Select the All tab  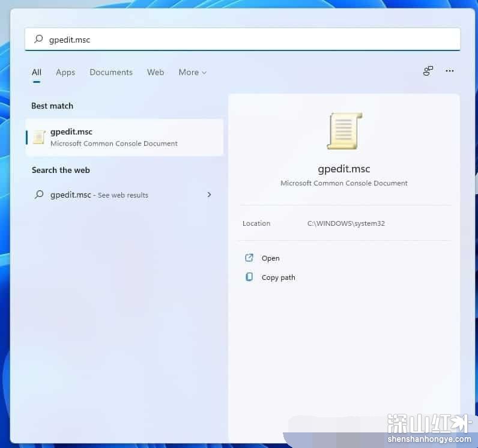coord(37,72)
